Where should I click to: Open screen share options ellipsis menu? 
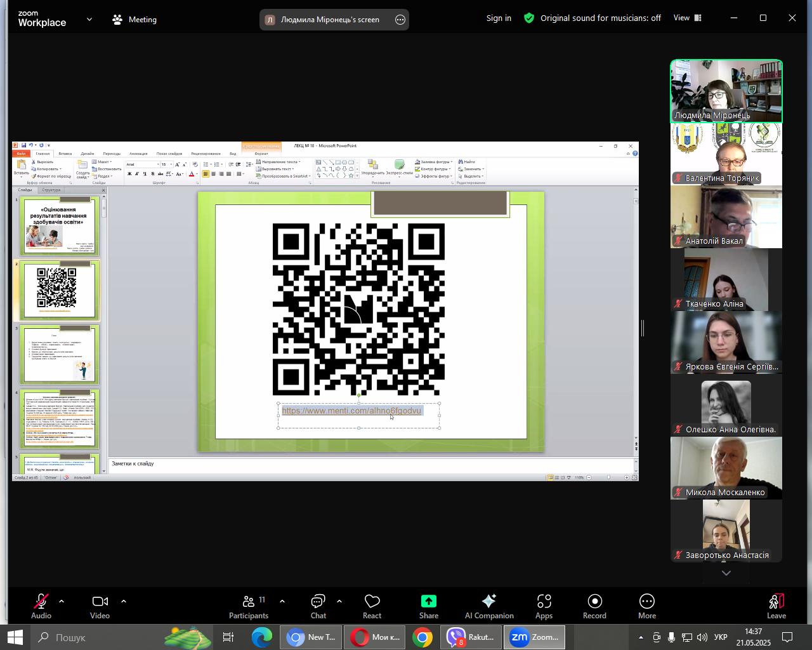pyautogui.click(x=400, y=20)
